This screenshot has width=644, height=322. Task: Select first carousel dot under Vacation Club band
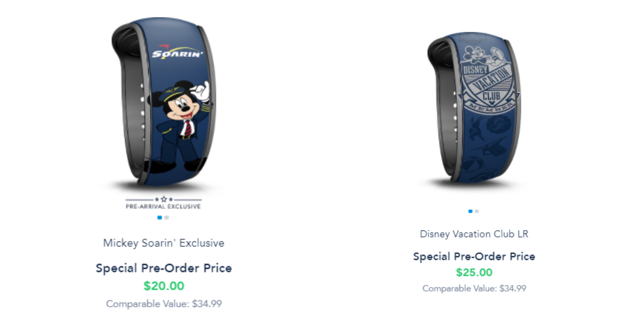point(470,211)
